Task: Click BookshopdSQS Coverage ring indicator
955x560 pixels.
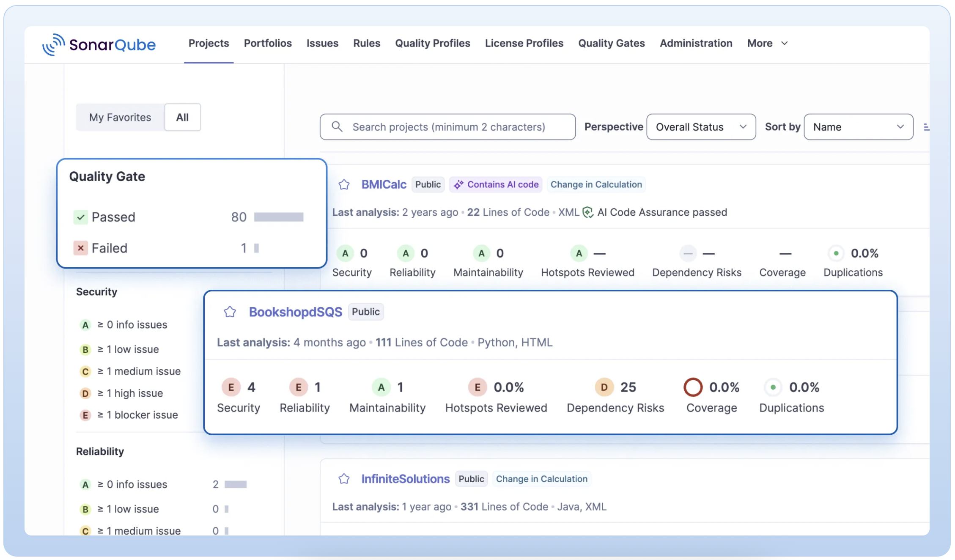Action: pyautogui.click(x=693, y=387)
